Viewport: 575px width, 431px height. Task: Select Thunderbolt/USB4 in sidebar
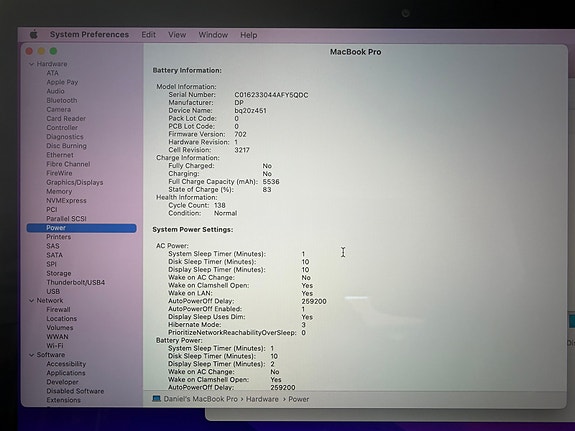click(76, 282)
